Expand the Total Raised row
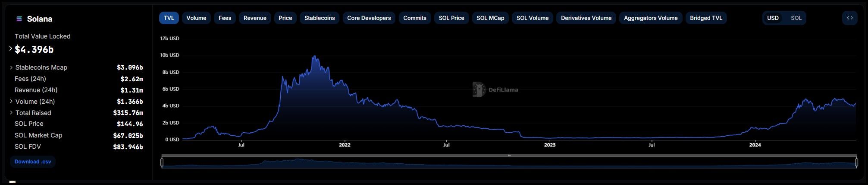 tap(11, 113)
